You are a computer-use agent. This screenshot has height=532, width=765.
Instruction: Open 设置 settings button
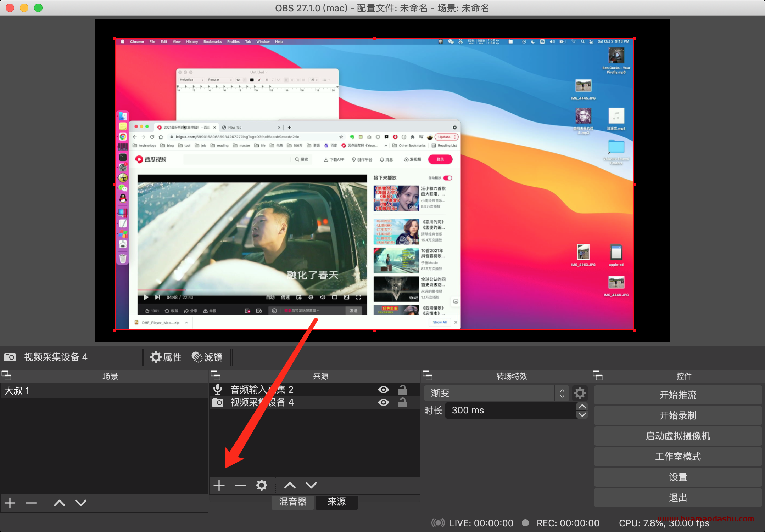tap(678, 477)
